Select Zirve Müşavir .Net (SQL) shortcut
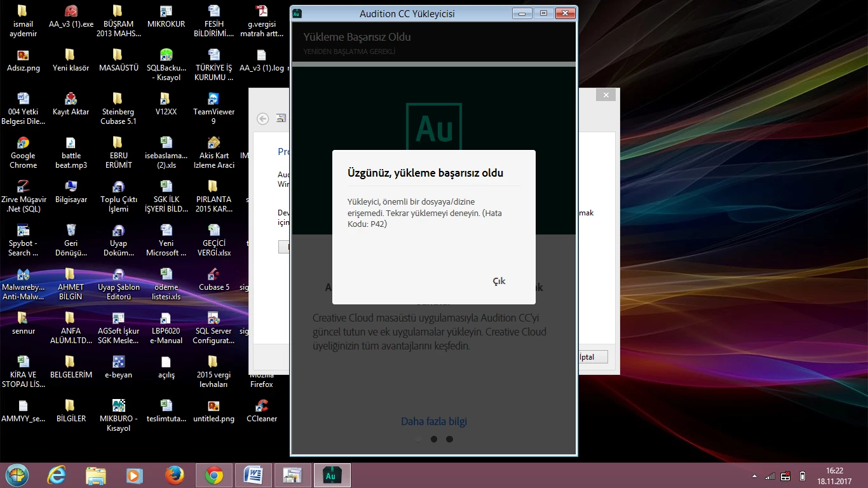868x488 pixels. coord(23,196)
